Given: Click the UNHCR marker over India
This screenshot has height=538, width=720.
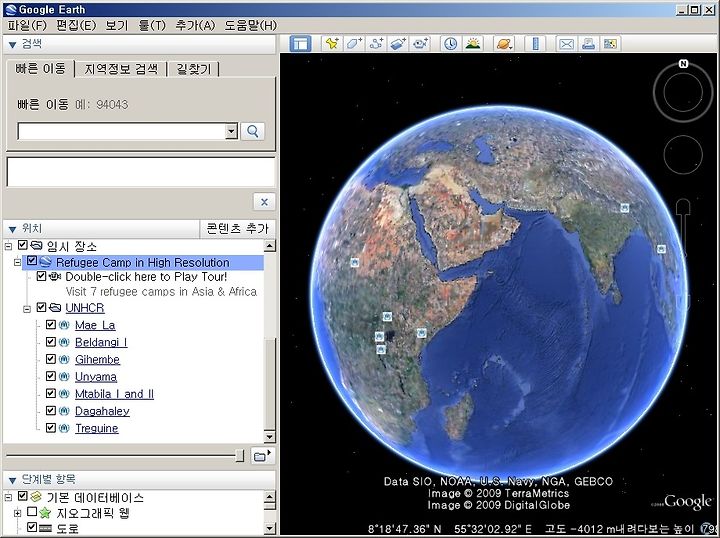Looking at the screenshot, I should pyautogui.click(x=624, y=208).
